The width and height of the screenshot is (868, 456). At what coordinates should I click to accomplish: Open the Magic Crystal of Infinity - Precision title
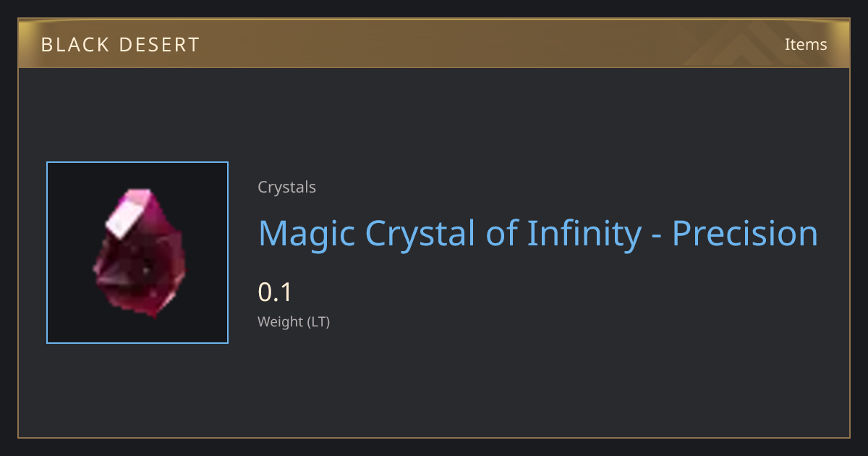[x=538, y=234]
